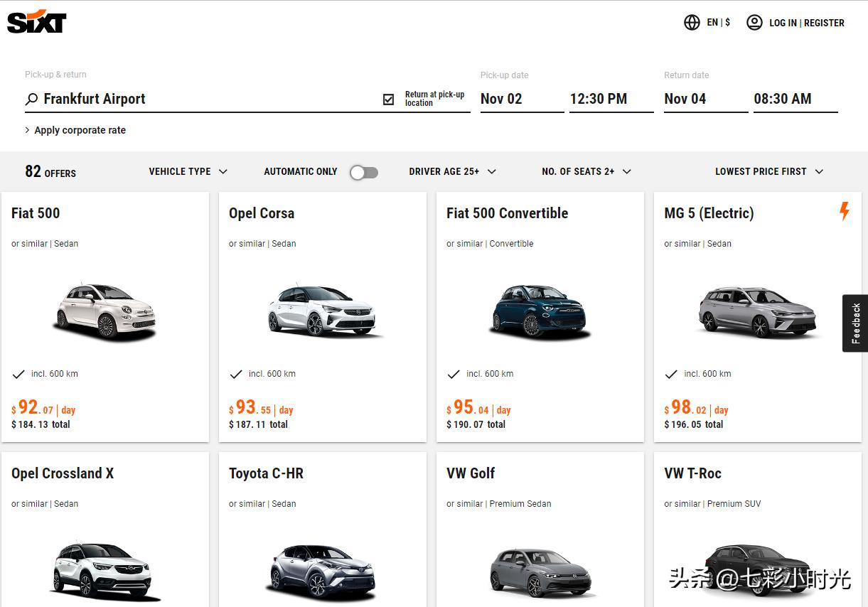This screenshot has width=868, height=607.
Task: Click the Opel Corsa car image
Action: pos(323,311)
